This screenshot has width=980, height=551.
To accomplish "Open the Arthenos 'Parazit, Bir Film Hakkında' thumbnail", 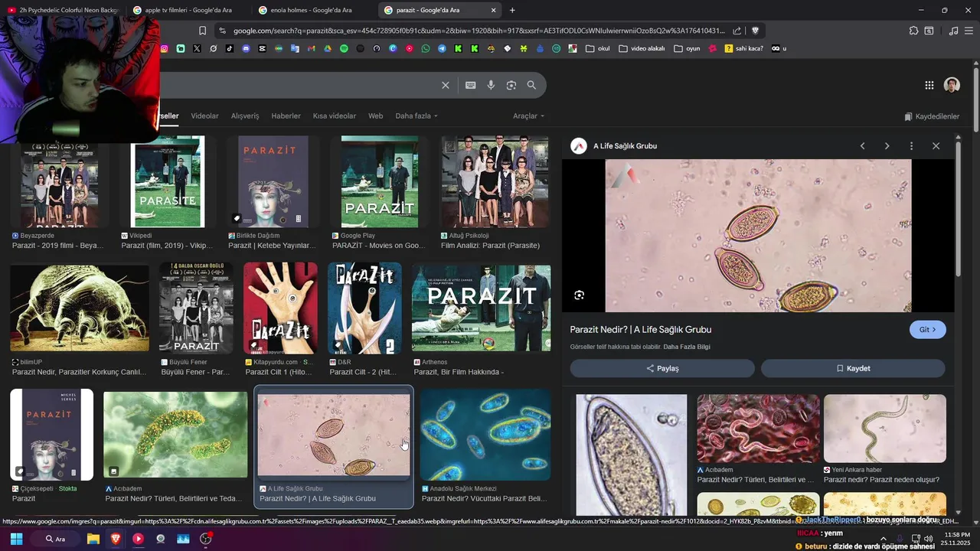I will 481,308.
